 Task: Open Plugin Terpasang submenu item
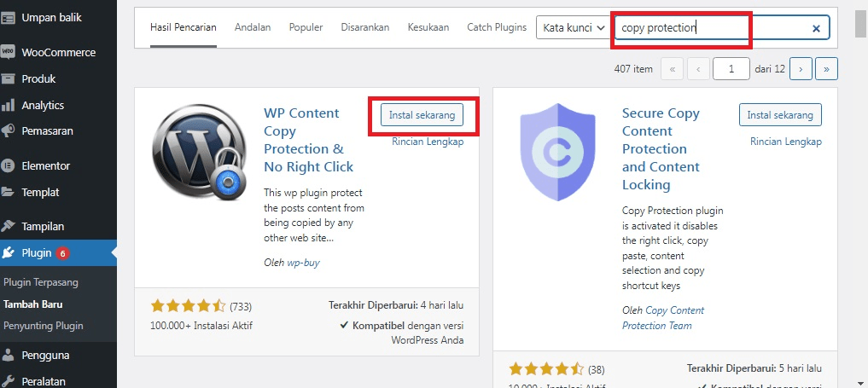41,282
